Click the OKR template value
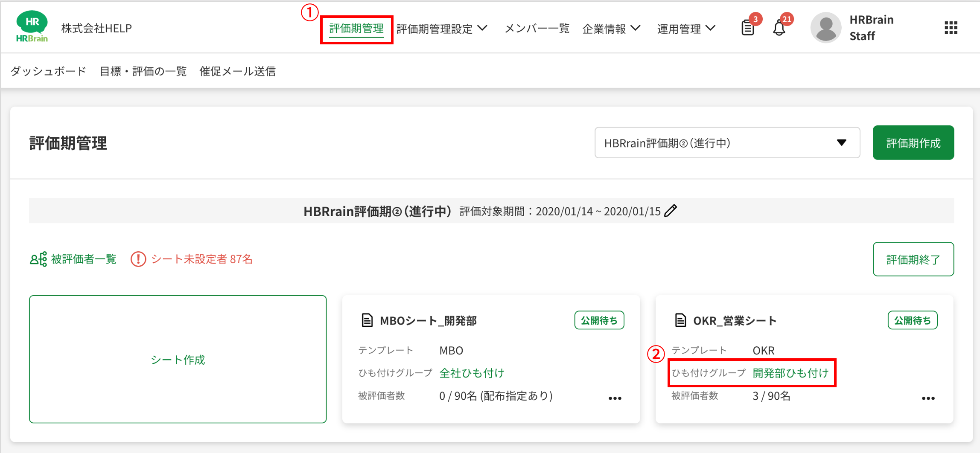Screen dimensions: 980x453 point(764,351)
